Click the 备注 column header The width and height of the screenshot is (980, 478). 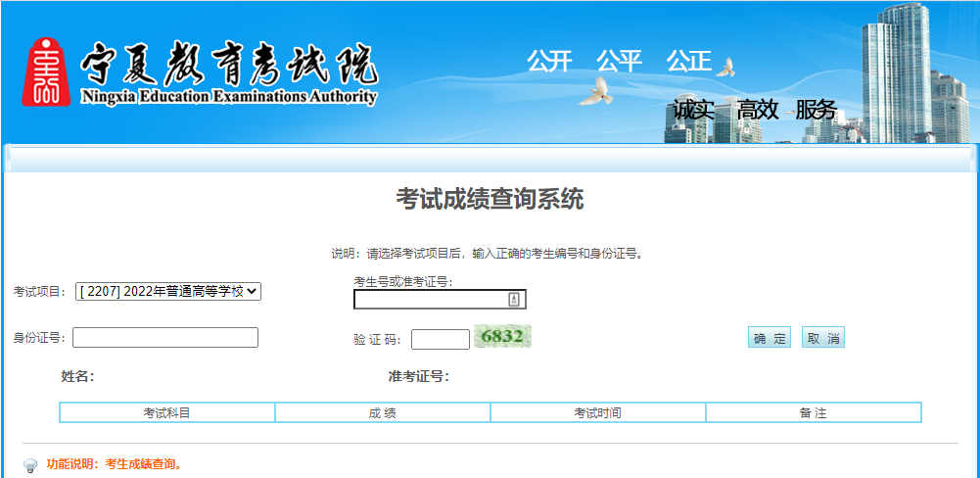tap(814, 413)
